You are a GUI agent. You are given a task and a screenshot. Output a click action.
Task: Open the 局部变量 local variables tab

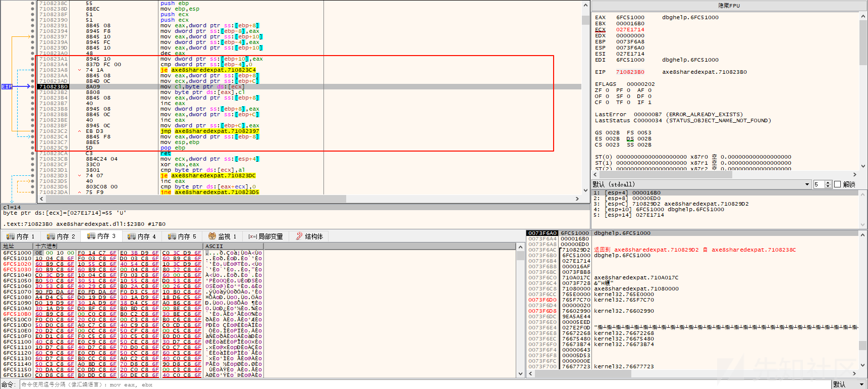pyautogui.click(x=265, y=236)
